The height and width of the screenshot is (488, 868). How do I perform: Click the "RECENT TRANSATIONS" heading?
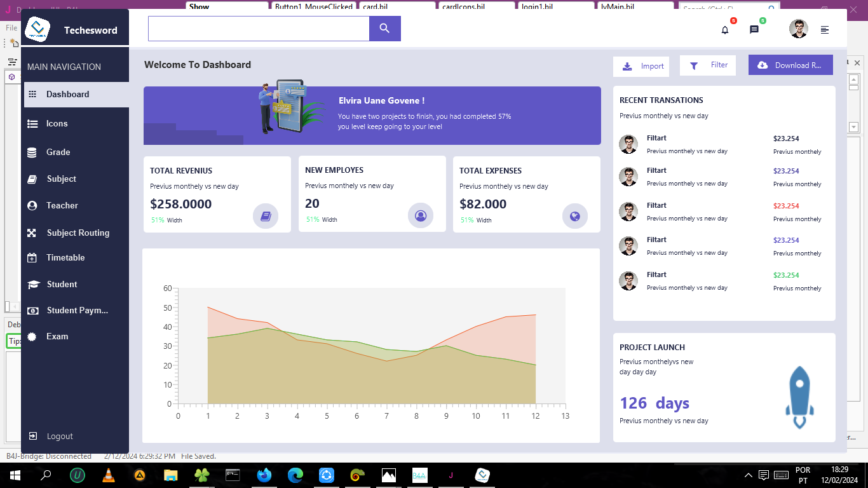[661, 100]
